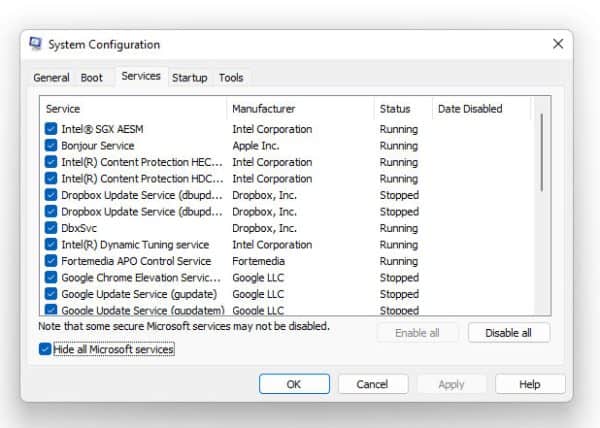600x428 pixels.
Task: Uncheck the Bonjour Service checkbox
Action: [51, 146]
